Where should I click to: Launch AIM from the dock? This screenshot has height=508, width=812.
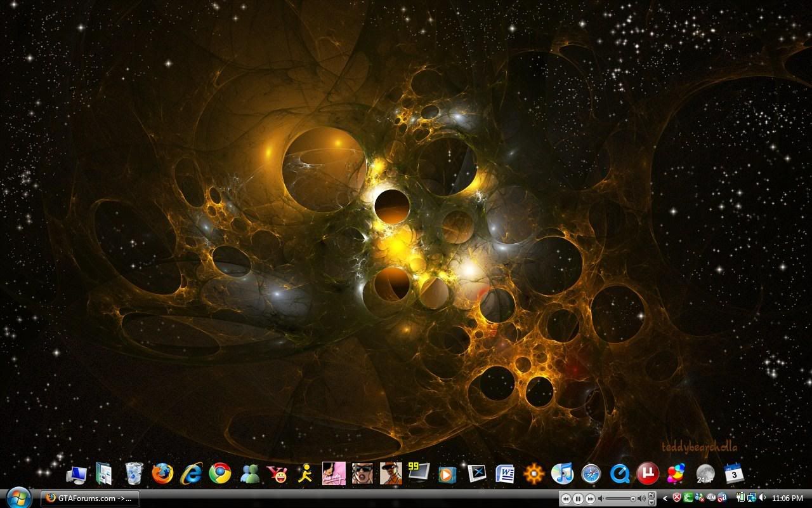click(305, 473)
